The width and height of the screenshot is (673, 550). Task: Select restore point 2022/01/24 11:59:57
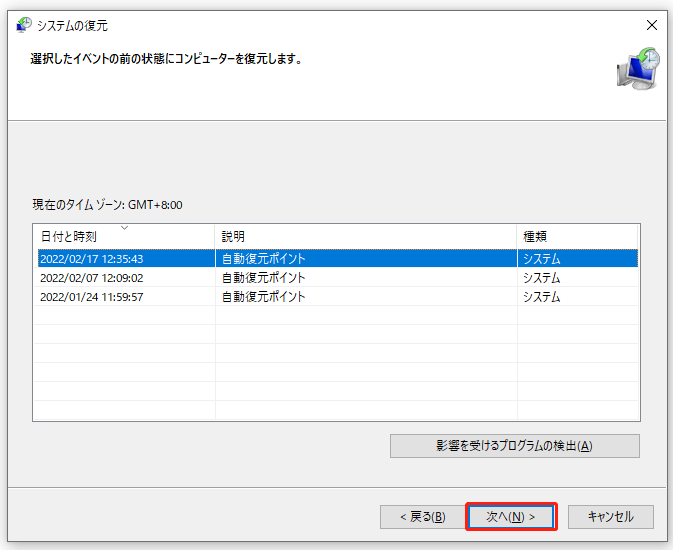(x=338, y=297)
